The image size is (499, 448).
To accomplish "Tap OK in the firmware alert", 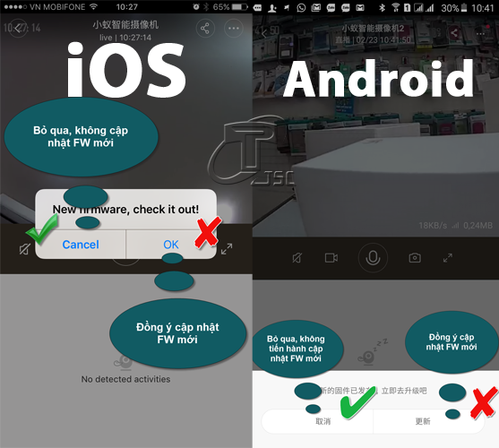I will 171,245.
